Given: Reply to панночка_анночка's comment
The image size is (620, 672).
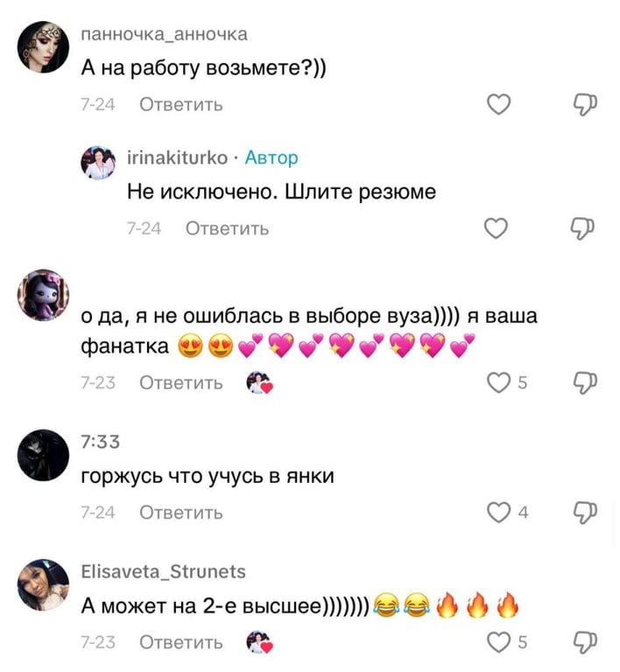Looking at the screenshot, I should (x=181, y=105).
